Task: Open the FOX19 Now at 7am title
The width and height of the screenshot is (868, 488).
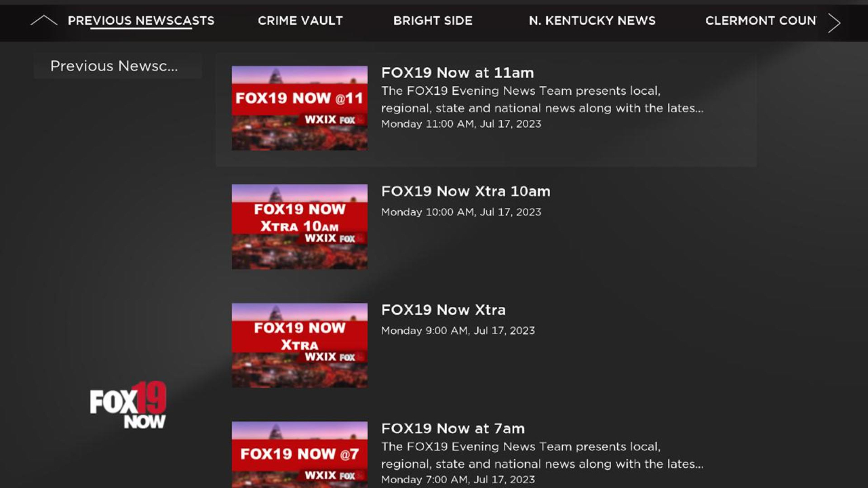Action: (x=453, y=428)
